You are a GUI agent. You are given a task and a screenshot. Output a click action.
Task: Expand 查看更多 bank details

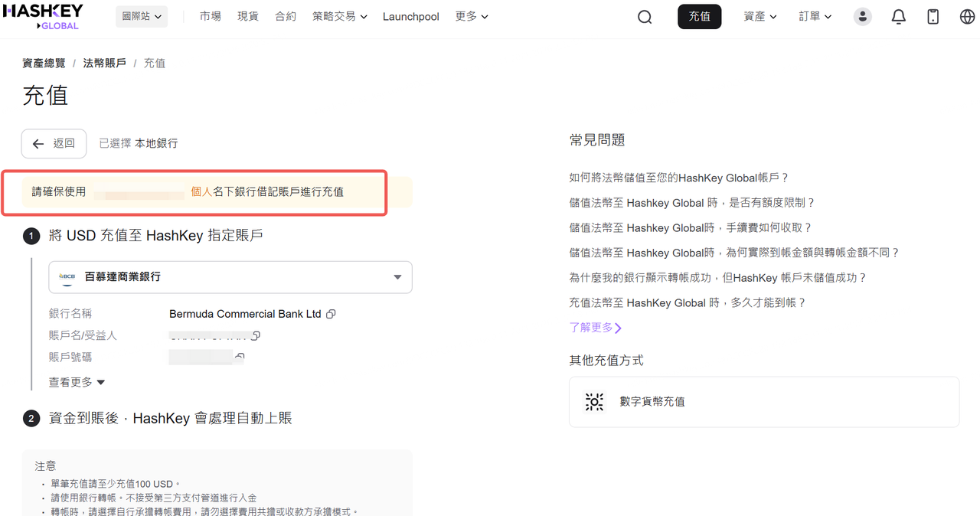point(77,382)
